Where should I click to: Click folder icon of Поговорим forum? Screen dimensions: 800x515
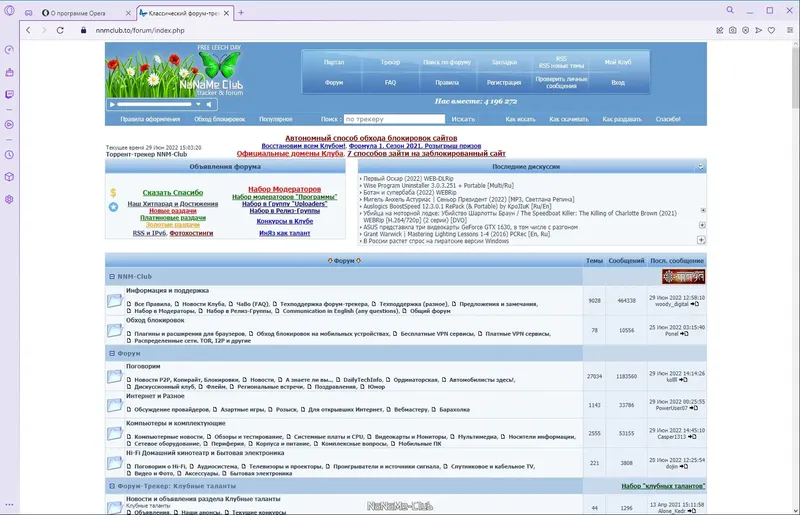(x=114, y=377)
